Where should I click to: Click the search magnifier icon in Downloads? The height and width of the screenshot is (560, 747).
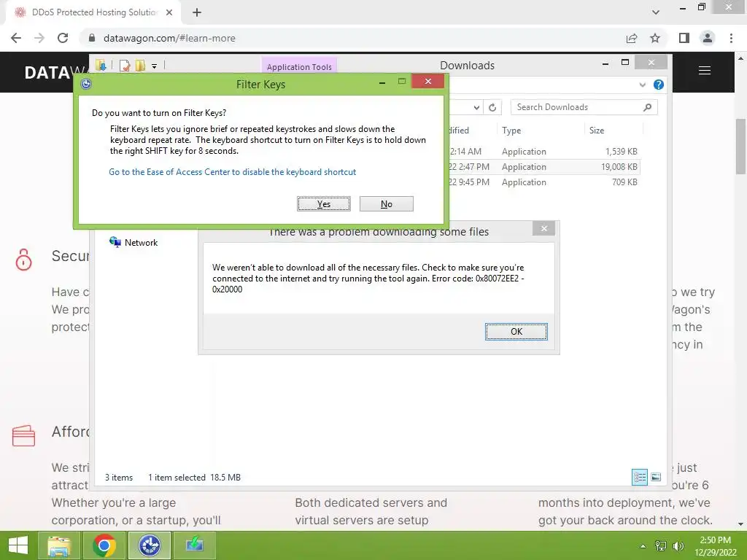pyautogui.click(x=648, y=107)
